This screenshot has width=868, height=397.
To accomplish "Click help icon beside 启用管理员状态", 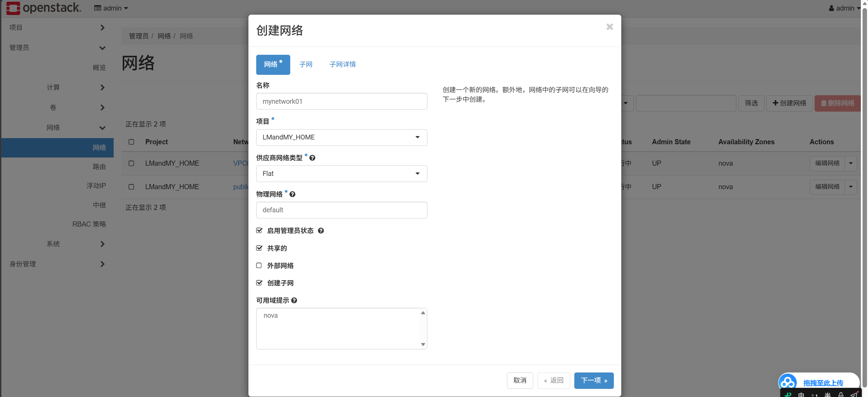I will (x=321, y=231).
